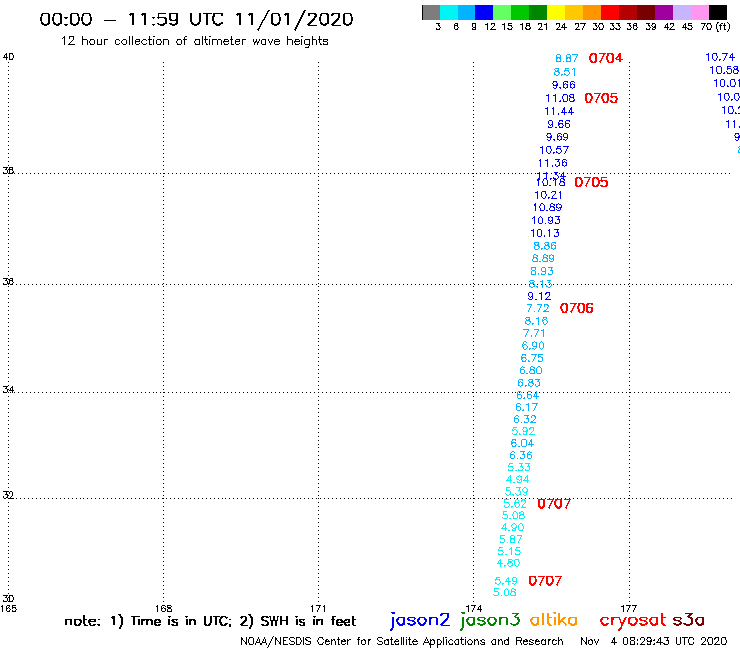The image size is (740, 650).
Task: Click the wave height value 8.86
Action: coord(545,246)
